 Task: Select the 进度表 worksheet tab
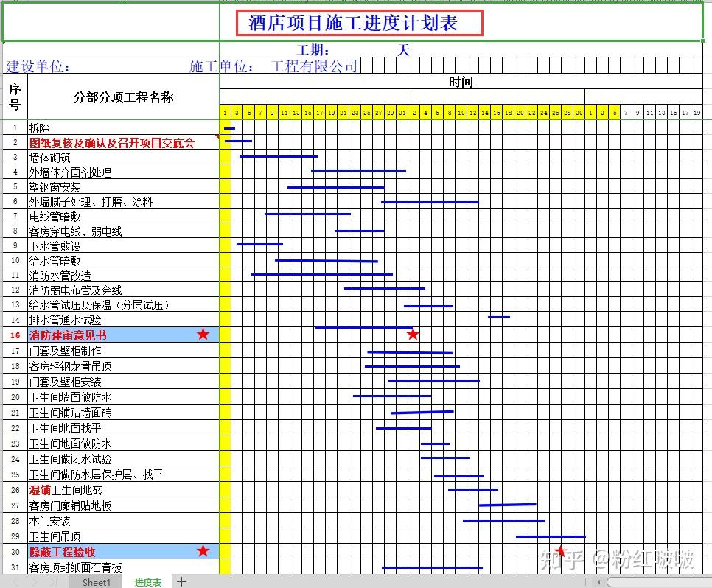[x=147, y=582]
